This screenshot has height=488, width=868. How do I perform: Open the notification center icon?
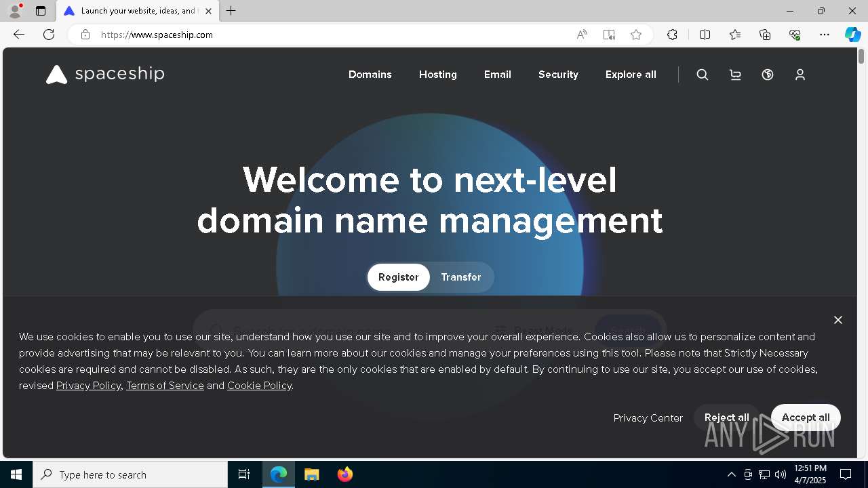846,474
